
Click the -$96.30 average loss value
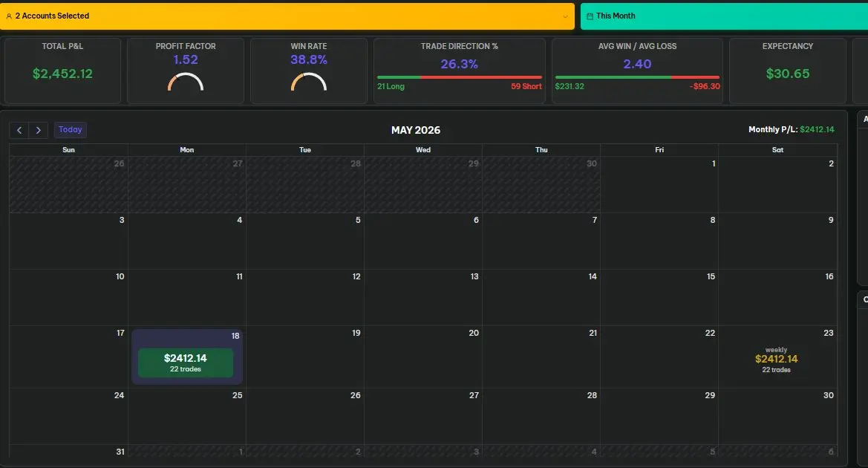point(705,86)
